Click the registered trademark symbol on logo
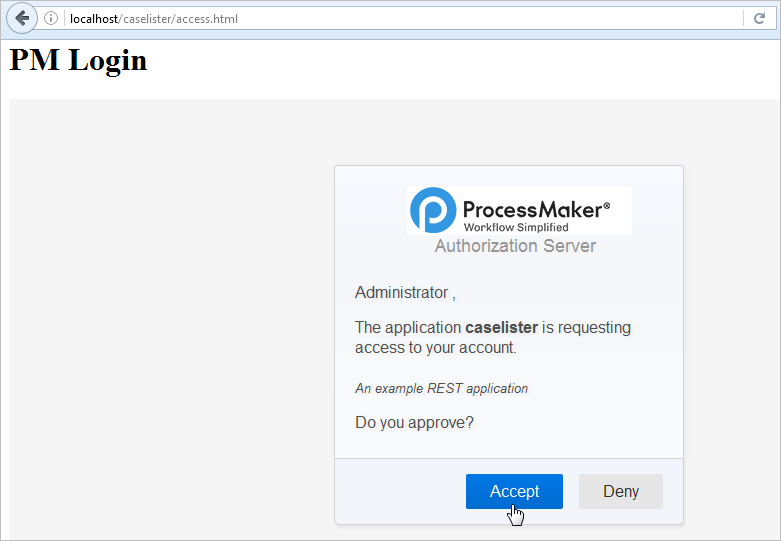Viewport: 781px width, 541px height. coord(605,203)
